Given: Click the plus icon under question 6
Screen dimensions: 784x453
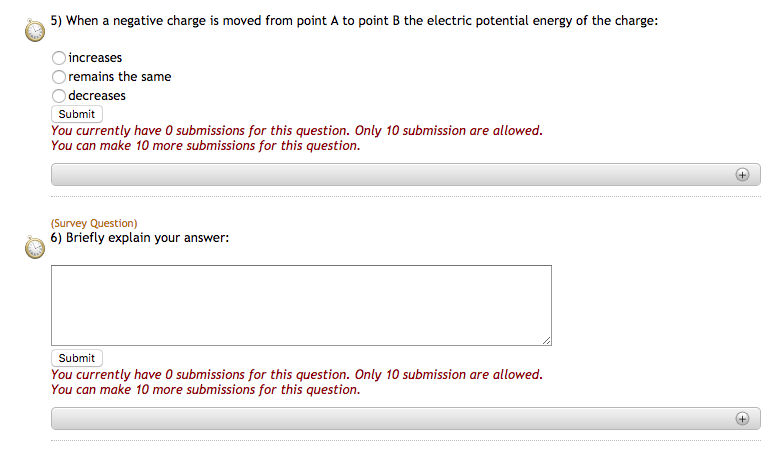Looking at the screenshot, I should coord(742,418).
